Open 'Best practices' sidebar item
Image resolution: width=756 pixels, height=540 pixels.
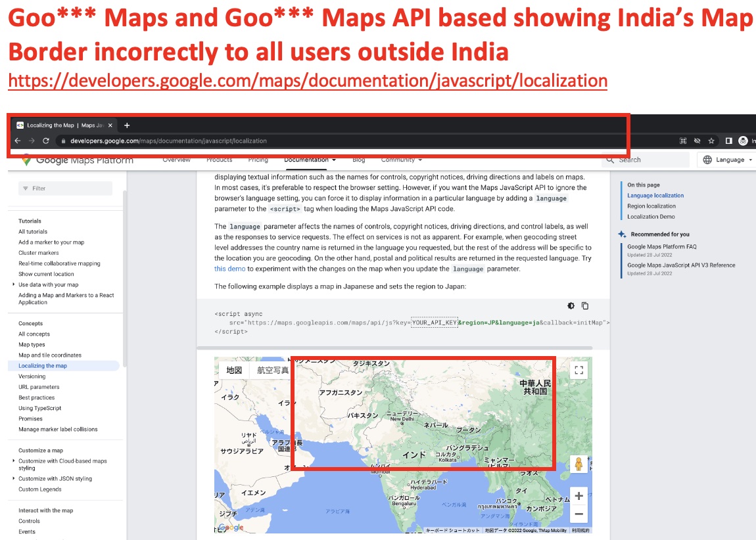[x=37, y=398]
